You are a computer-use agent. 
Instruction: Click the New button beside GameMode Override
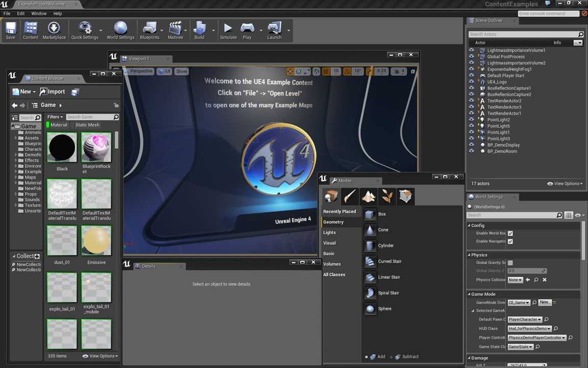(x=544, y=302)
